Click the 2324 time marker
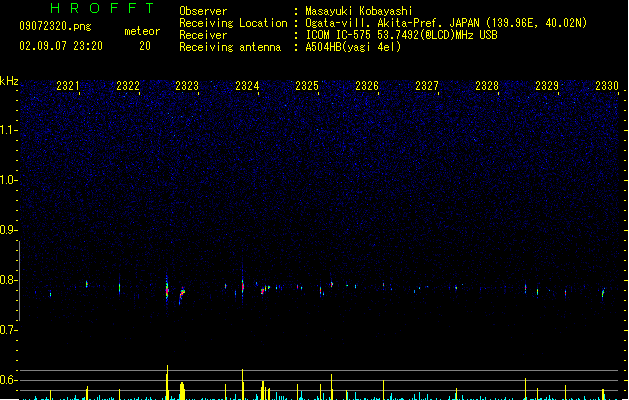This screenshot has width=629, height=400. point(247,86)
